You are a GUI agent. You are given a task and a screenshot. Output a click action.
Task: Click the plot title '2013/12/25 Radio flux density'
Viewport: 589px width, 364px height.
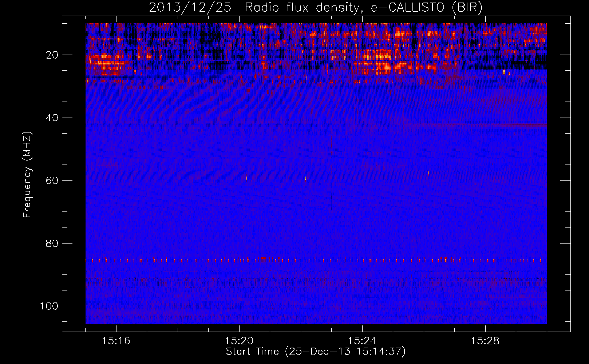tap(316, 7)
